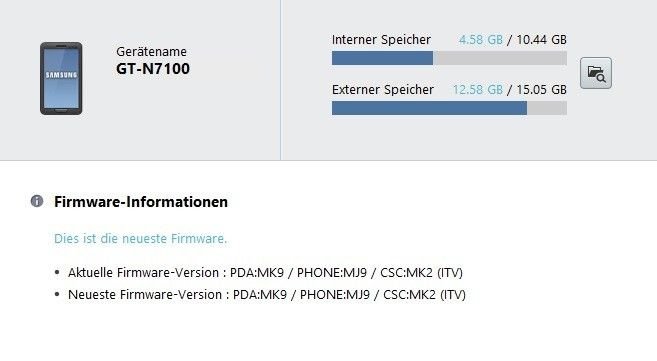
Task: Click the 10.44 GB internal total value
Action: tap(541, 40)
